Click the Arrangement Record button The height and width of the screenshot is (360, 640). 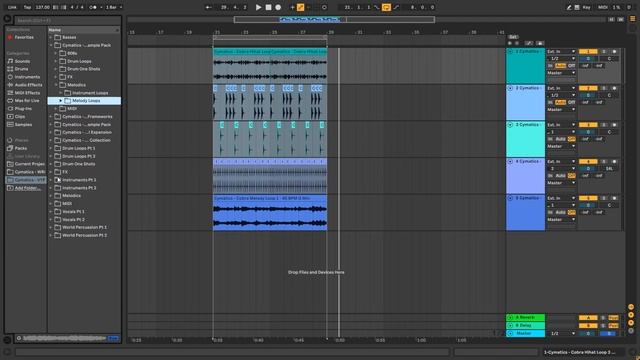tap(278, 7)
